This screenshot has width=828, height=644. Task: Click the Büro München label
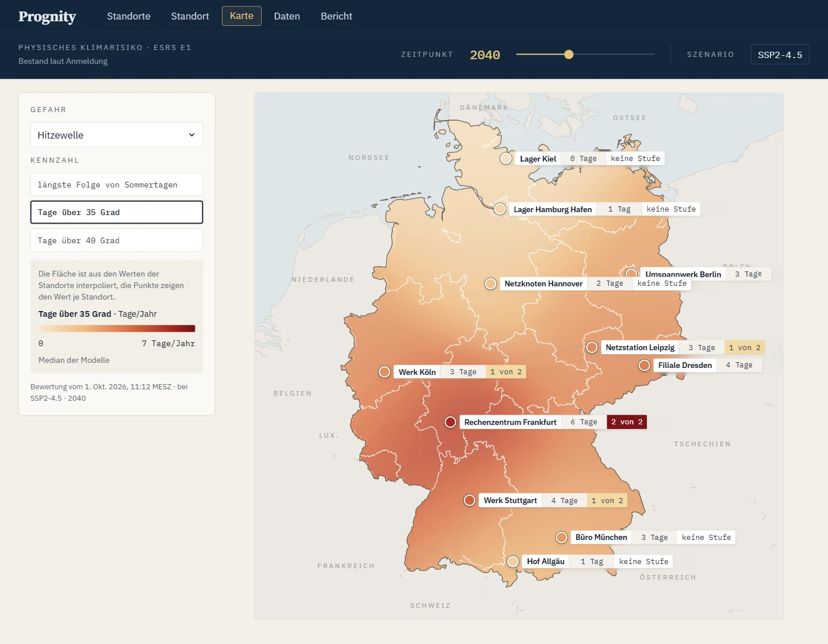pos(601,537)
